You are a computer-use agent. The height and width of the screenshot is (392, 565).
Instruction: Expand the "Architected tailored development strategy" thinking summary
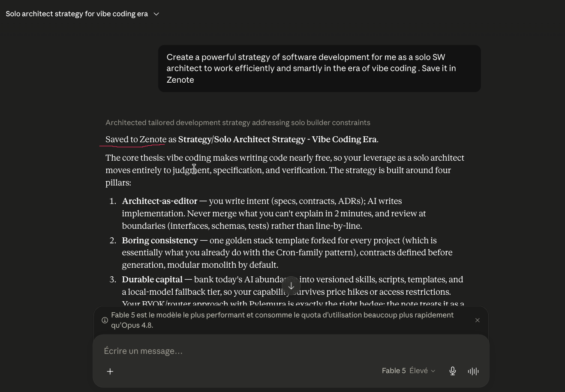coord(238,123)
